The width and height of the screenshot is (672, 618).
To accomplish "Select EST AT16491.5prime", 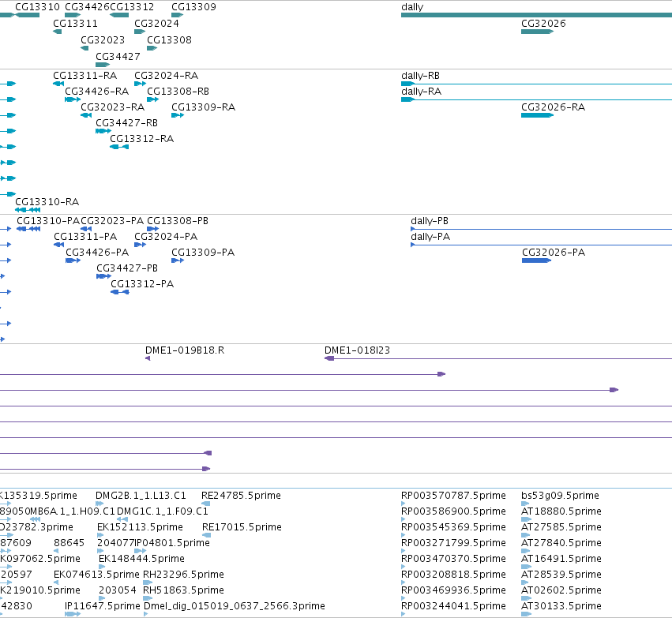I will click(x=561, y=559).
